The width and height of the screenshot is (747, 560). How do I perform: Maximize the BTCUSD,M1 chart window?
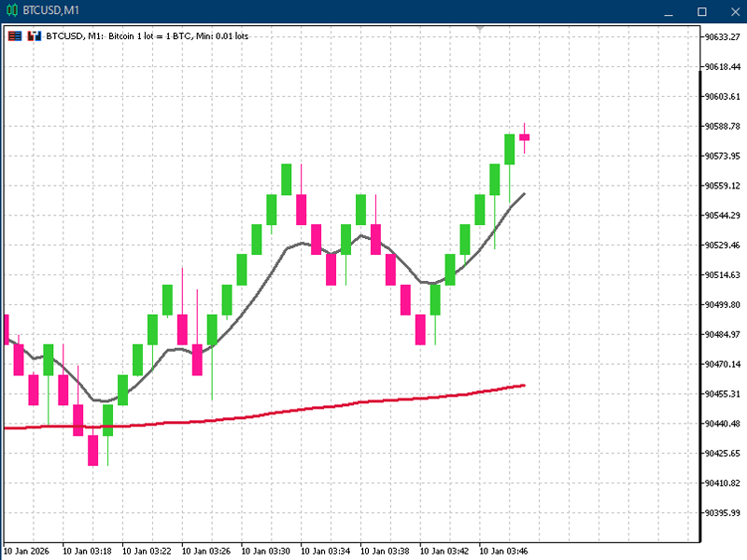coord(702,11)
